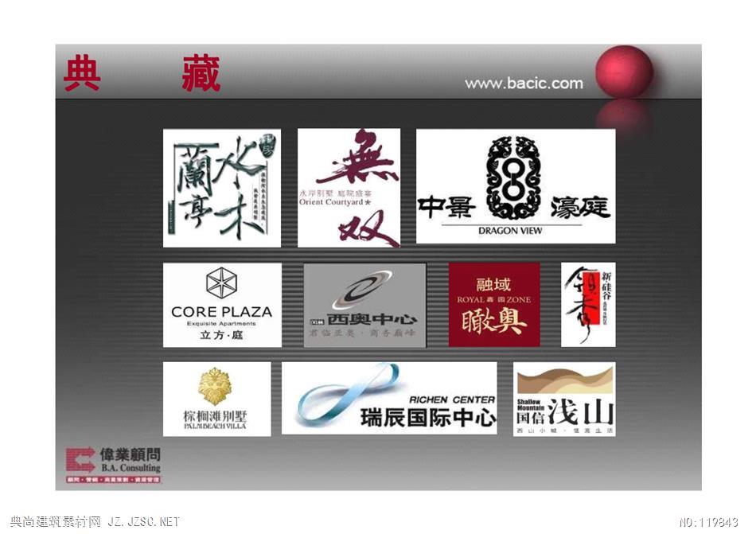Click the golden crest of Palm Beach Villa
Image resolution: width=756 pixels, height=534 pixels.
pyautogui.click(x=216, y=387)
